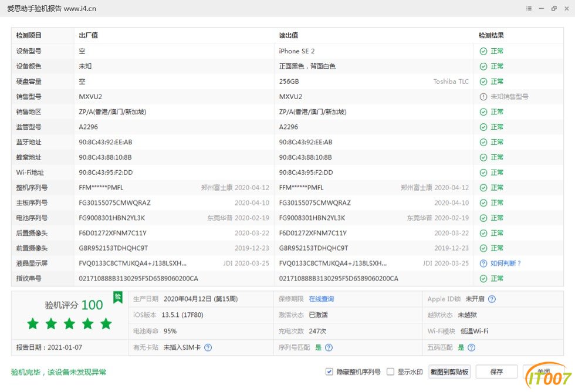
Task: Open the title bar menu list icon
Action: (x=529, y=8)
